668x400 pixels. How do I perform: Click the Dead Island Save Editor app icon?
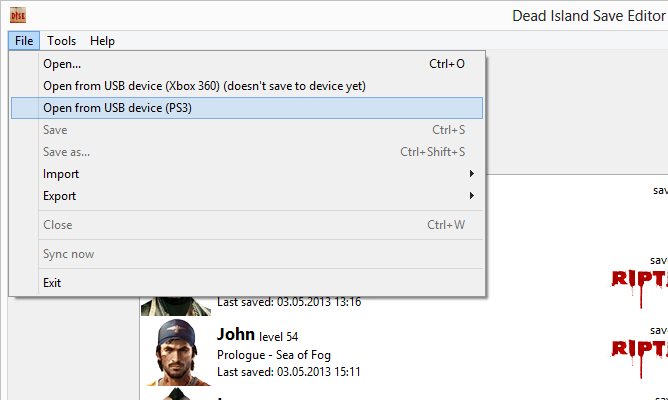click(x=19, y=15)
